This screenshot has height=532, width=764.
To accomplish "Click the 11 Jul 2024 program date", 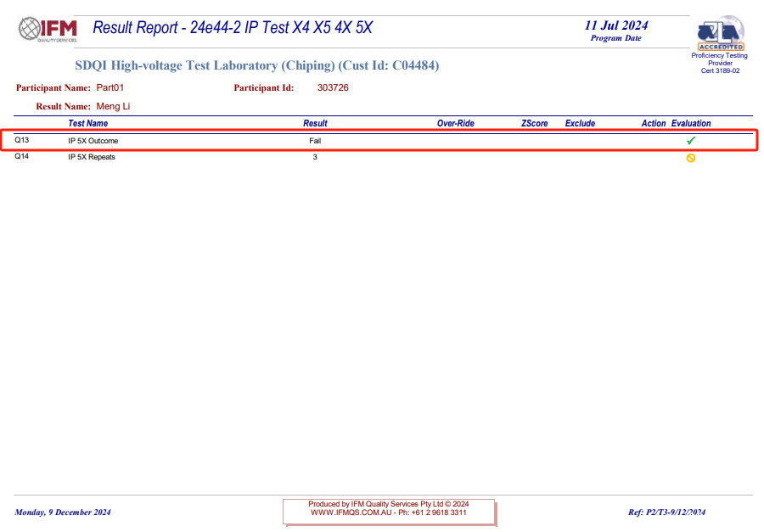I will 615,25.
